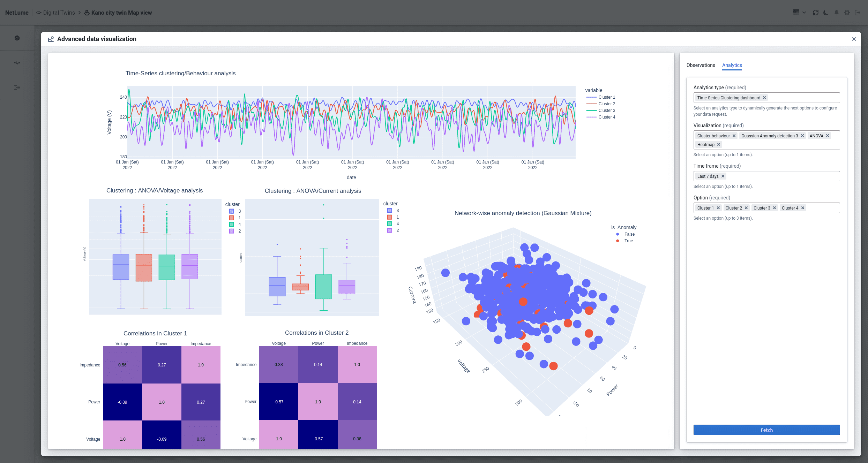
Task: Click the logout icon
Action: point(858,13)
